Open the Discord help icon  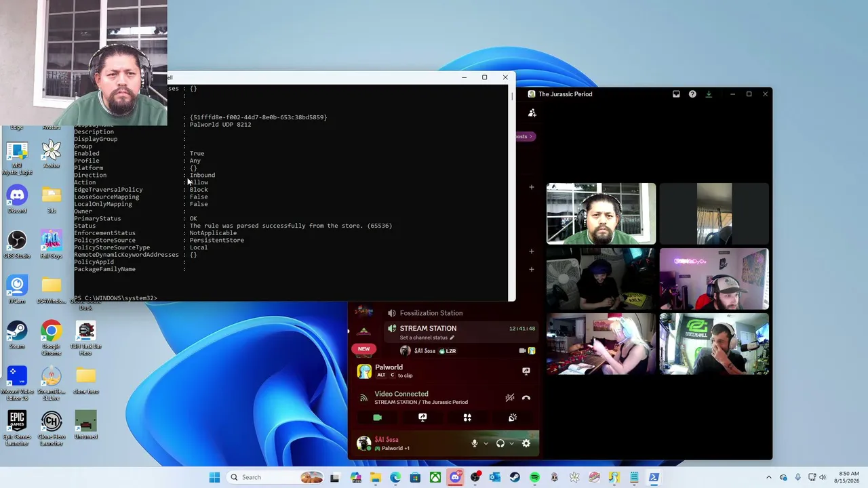[692, 94]
